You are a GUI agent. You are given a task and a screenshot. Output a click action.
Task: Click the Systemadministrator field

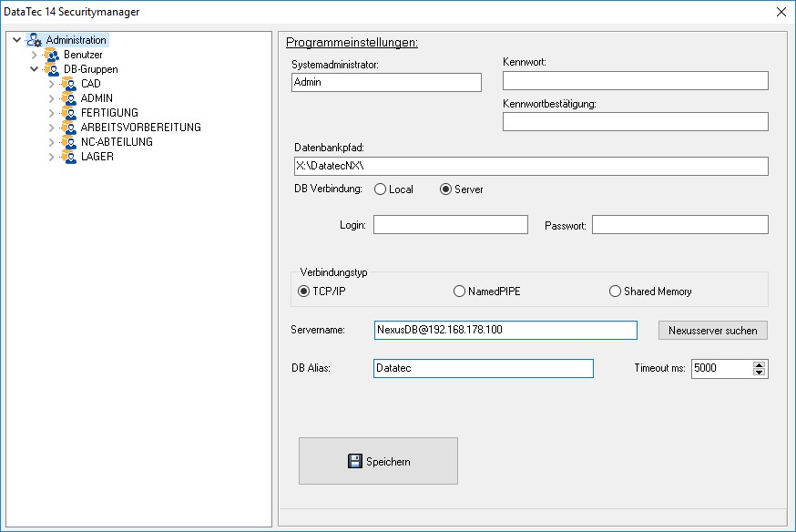point(386,82)
